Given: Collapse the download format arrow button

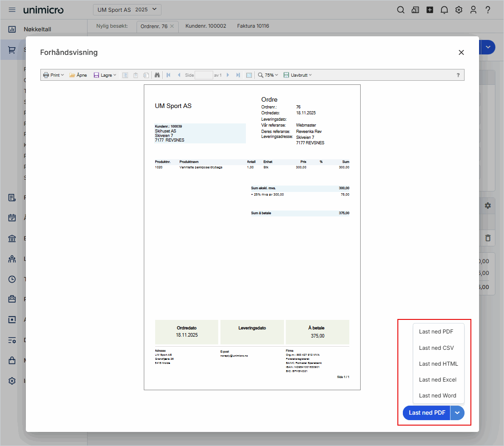Looking at the screenshot, I should click(x=458, y=413).
